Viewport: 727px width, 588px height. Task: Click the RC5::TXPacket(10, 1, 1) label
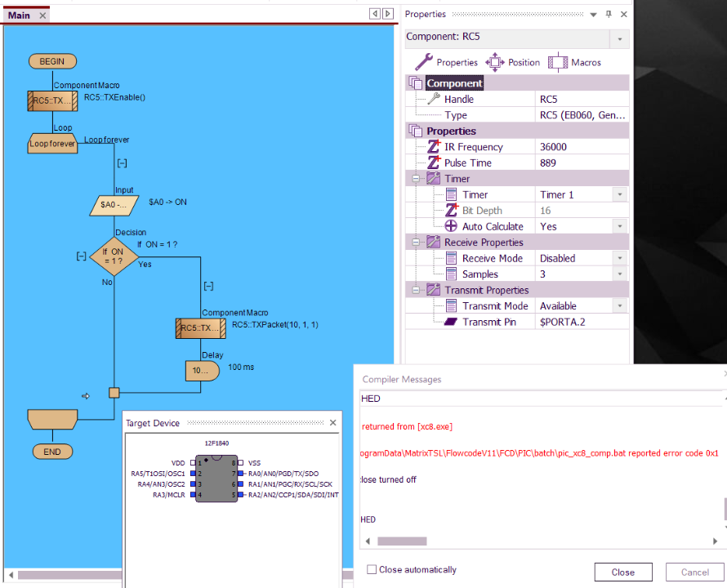coord(275,324)
